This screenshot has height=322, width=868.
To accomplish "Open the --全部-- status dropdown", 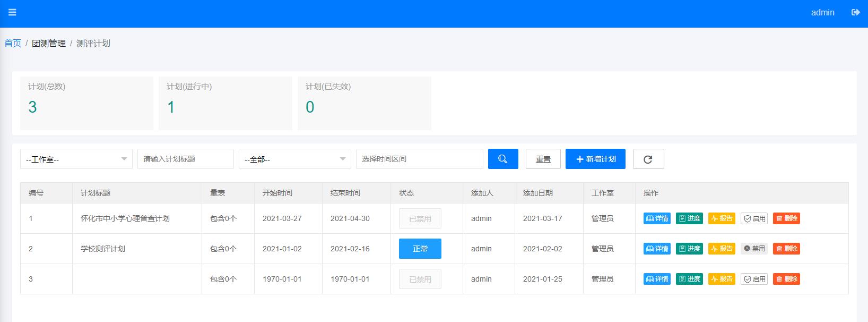I will pyautogui.click(x=295, y=159).
